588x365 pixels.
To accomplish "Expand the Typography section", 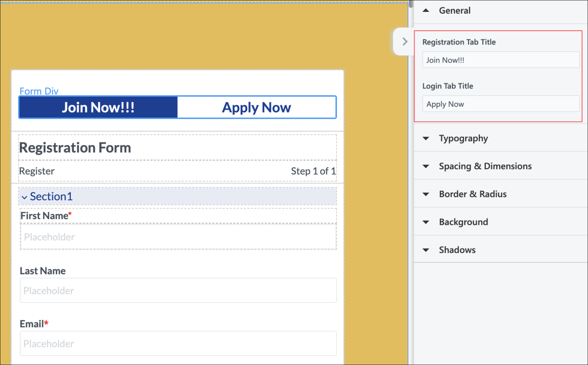I will click(426, 138).
